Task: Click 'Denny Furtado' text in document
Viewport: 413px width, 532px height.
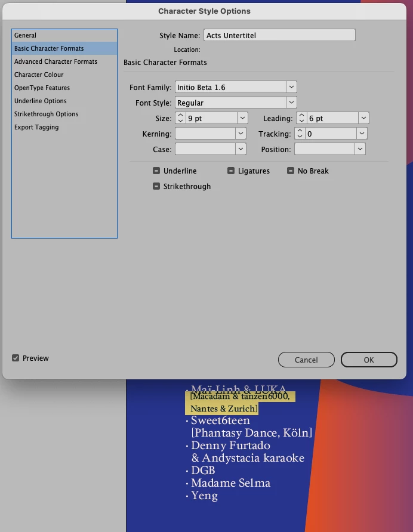Action: click(x=230, y=445)
